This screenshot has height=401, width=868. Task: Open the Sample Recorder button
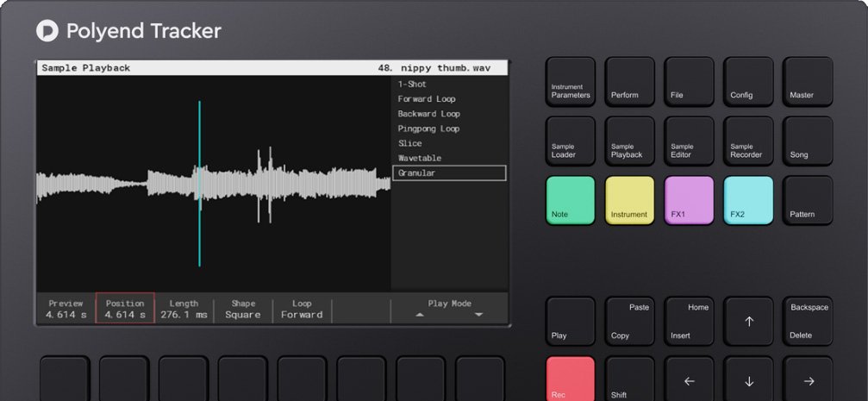point(748,141)
